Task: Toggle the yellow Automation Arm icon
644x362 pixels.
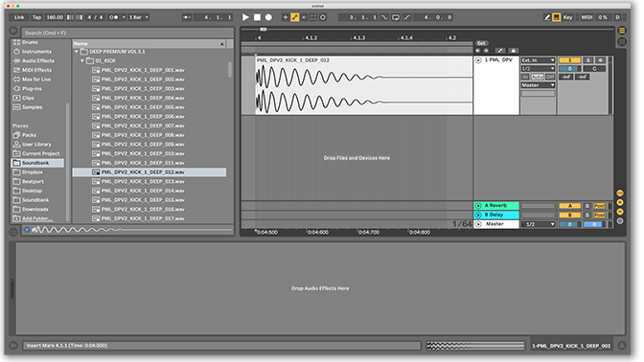Action: (x=295, y=17)
